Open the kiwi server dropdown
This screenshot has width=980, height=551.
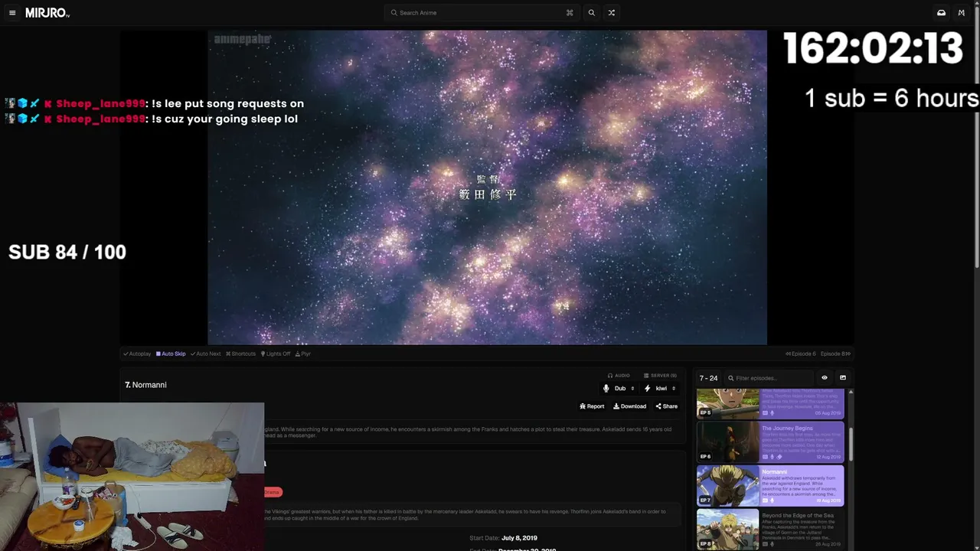(x=660, y=389)
